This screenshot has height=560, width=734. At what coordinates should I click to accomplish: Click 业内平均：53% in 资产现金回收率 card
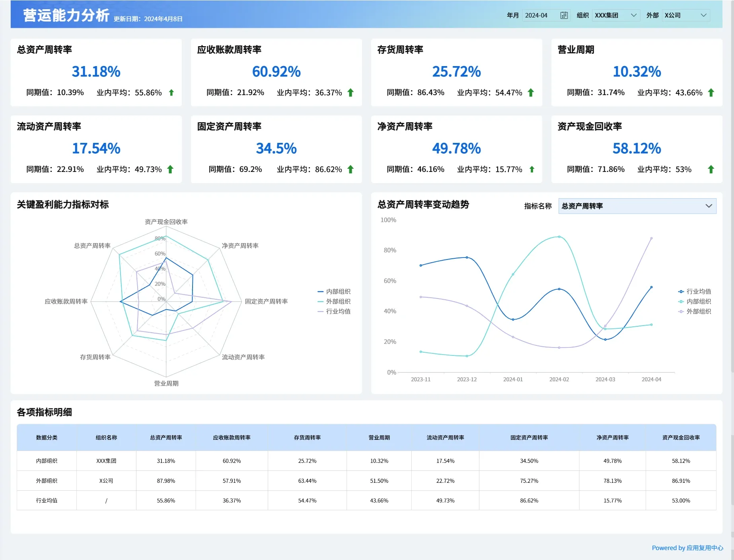664,170
